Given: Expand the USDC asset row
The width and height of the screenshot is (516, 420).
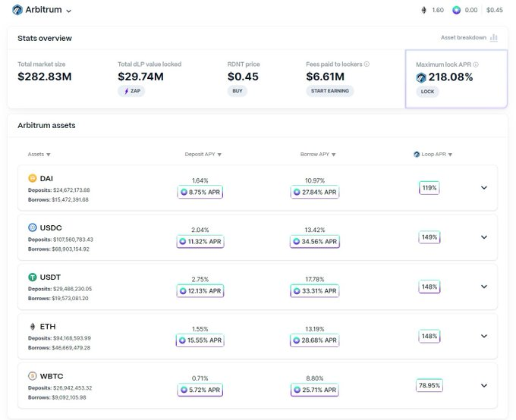Looking at the screenshot, I should [484, 237].
